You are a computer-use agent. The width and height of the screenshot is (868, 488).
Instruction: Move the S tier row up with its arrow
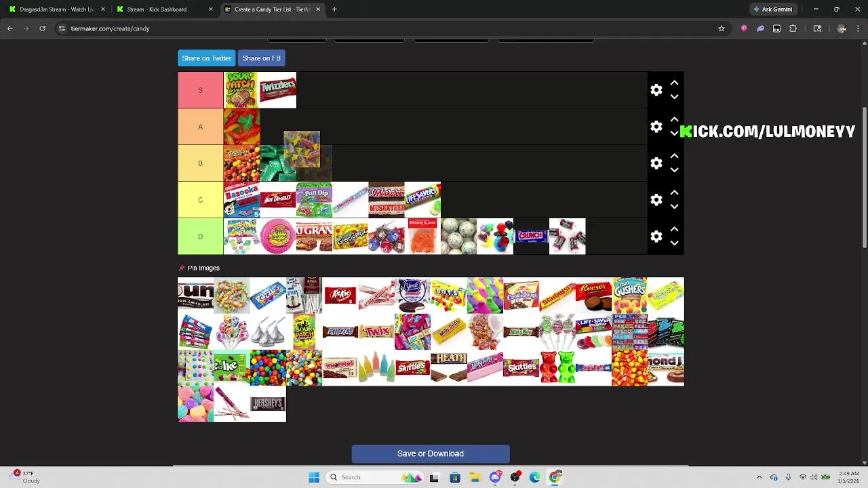click(674, 83)
